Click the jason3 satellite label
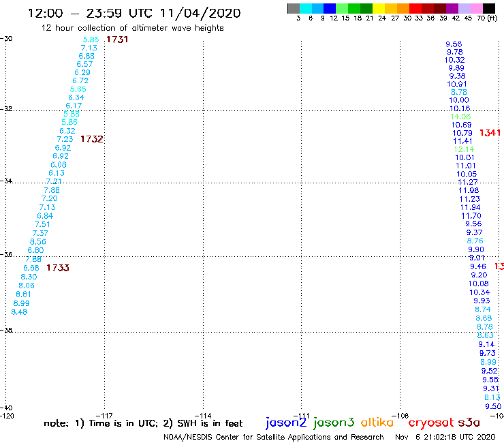The height and width of the screenshot is (443, 504). pos(334,423)
